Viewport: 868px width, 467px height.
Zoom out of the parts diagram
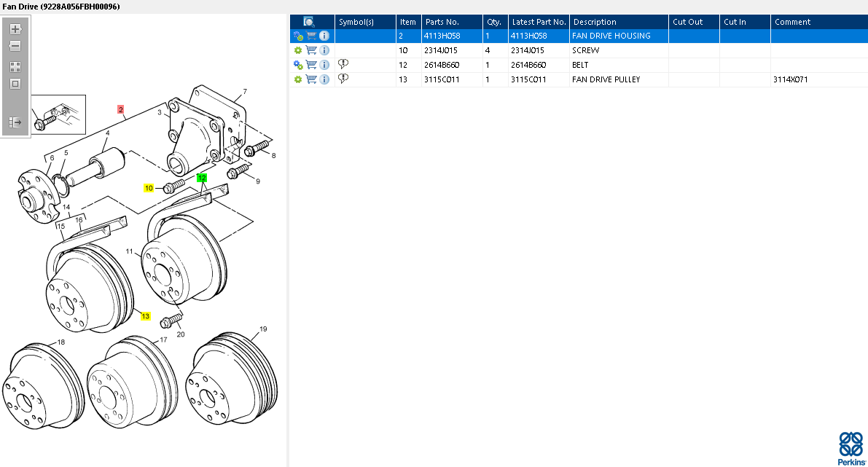click(15, 46)
